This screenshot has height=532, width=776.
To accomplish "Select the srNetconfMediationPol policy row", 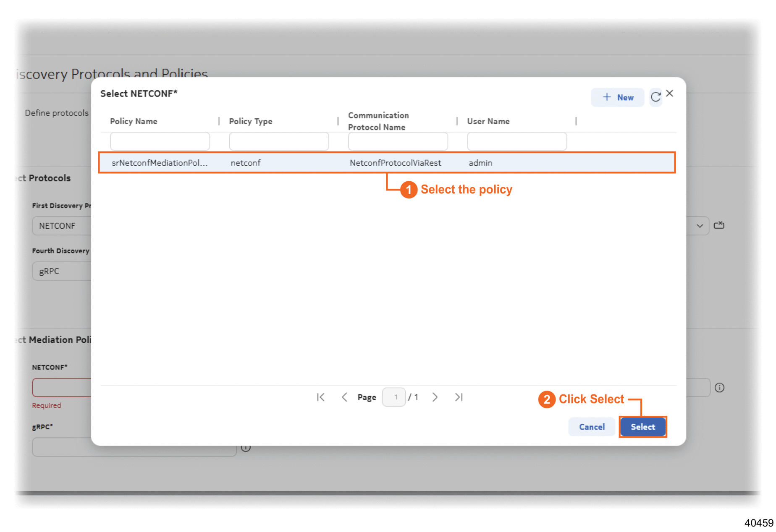I will [386, 163].
